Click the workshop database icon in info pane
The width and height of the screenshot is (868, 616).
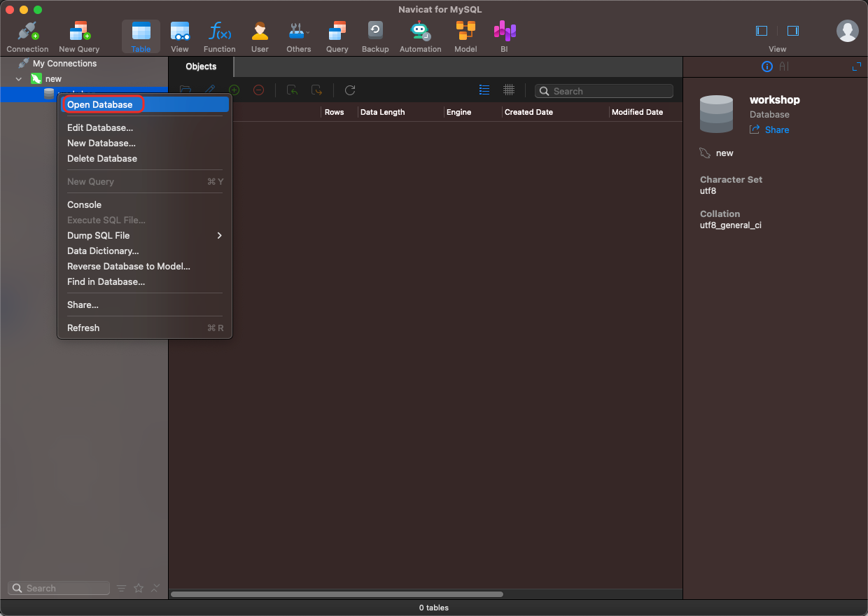click(717, 114)
